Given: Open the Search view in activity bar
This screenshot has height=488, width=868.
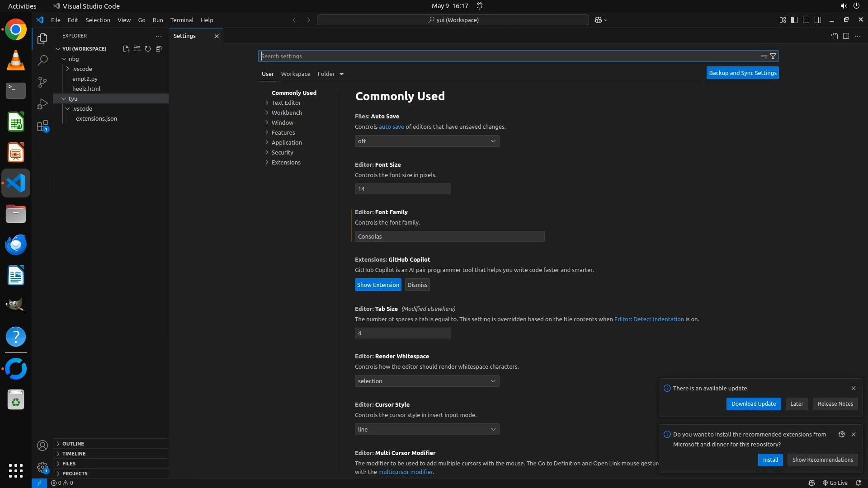Looking at the screenshot, I should pyautogui.click(x=42, y=60).
